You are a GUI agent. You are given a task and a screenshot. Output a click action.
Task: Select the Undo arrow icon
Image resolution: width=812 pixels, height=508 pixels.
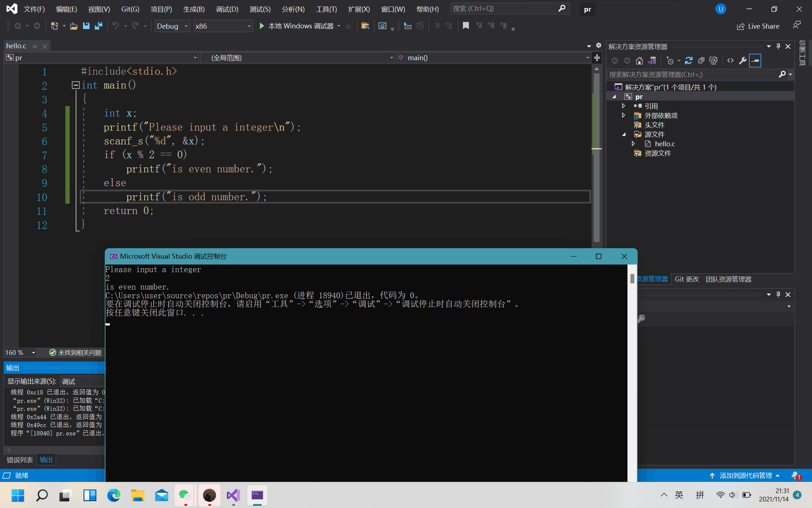pyautogui.click(x=115, y=26)
